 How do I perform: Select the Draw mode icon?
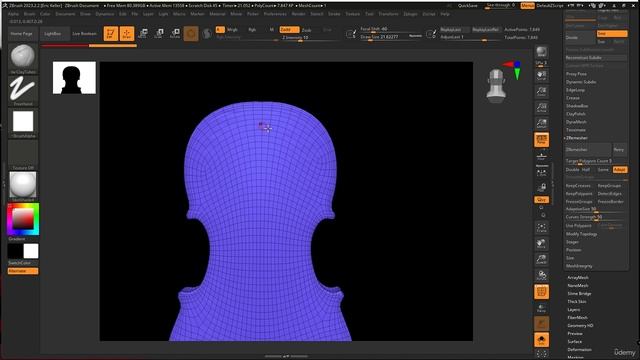127,33
